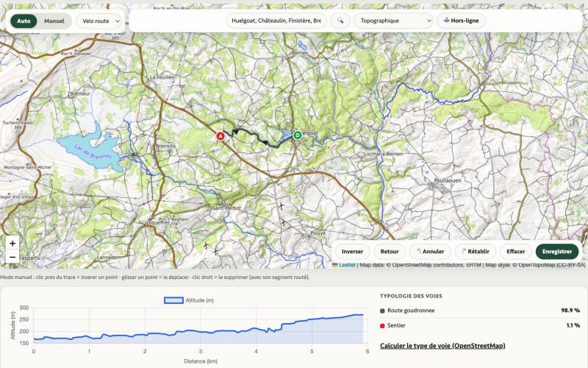Zoom out with the minus button
This screenshot has width=588, height=368.
(x=12, y=257)
